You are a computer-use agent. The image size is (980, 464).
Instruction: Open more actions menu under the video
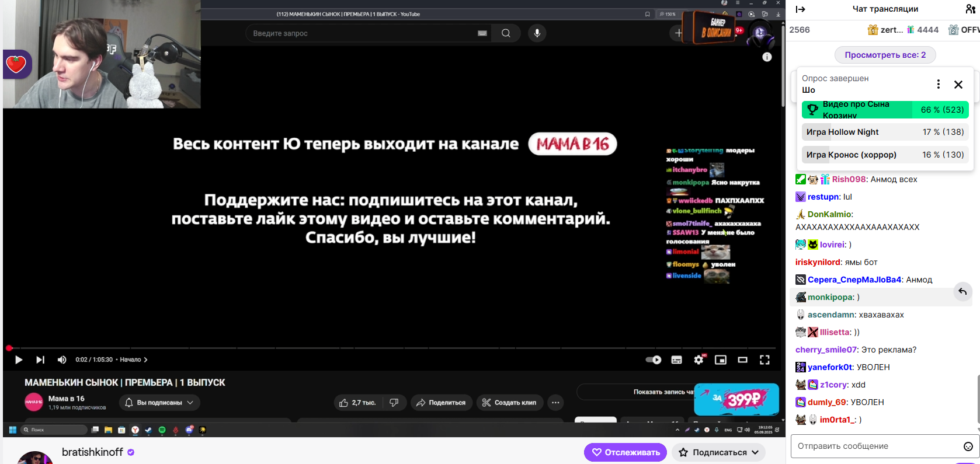pos(555,403)
